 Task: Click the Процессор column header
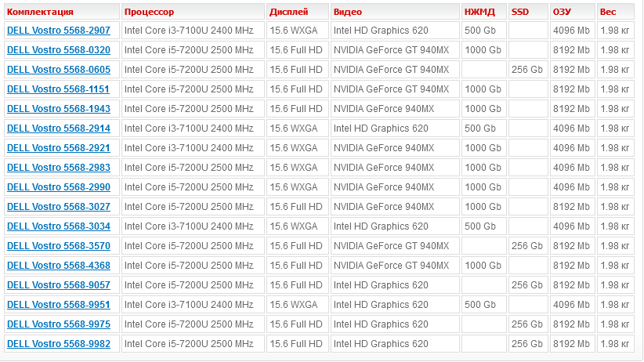pyautogui.click(x=193, y=12)
